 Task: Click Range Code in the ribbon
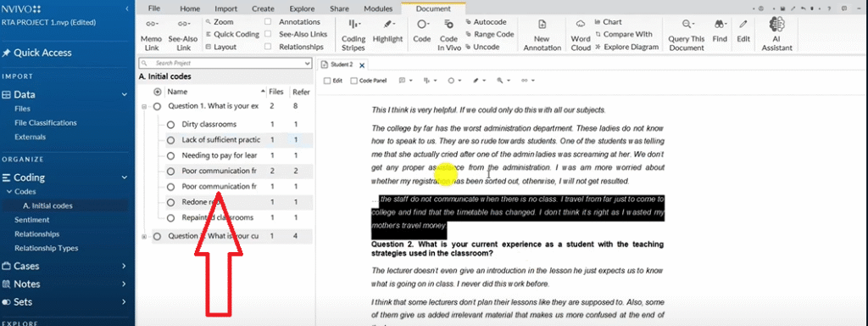[x=490, y=34]
